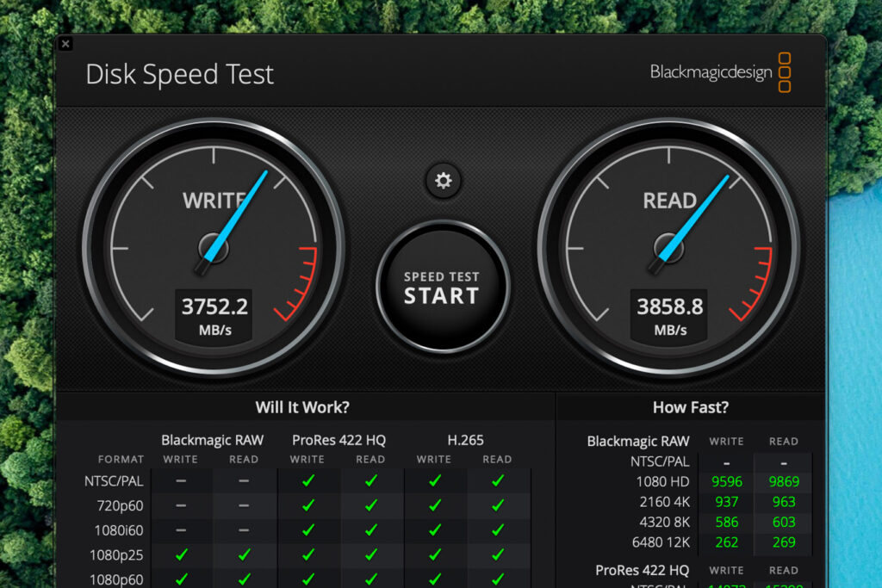Click the 1080i60 format row label
Image resolution: width=882 pixels, height=588 pixels.
tap(119, 530)
